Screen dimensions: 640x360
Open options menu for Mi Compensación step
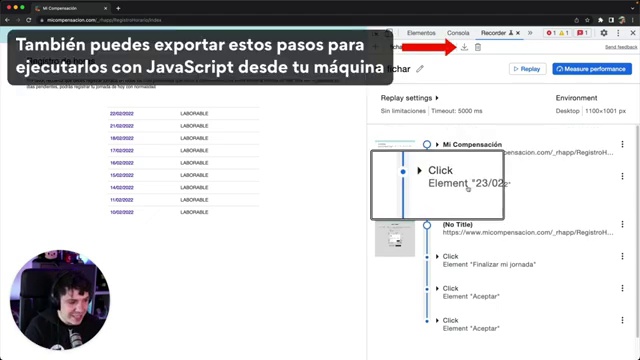[x=622, y=144]
